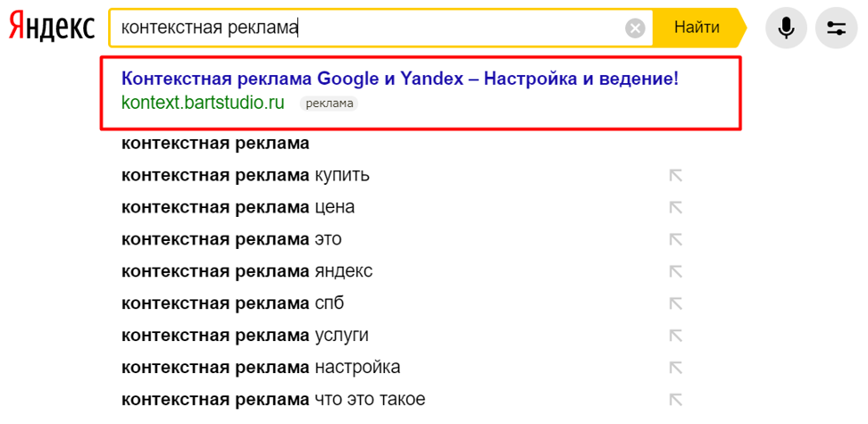Fill query with arrow beside 'купить' suggestion
The height and width of the screenshot is (424, 868).
tap(676, 176)
